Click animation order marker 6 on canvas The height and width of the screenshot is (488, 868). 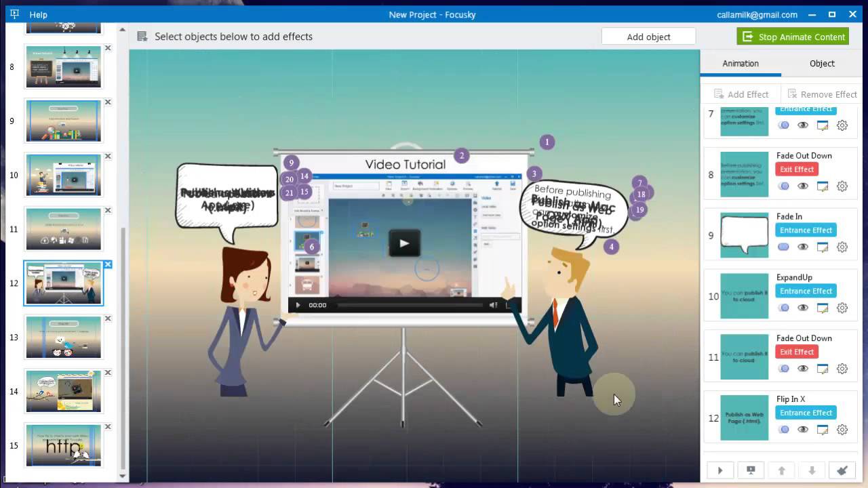[312, 247]
